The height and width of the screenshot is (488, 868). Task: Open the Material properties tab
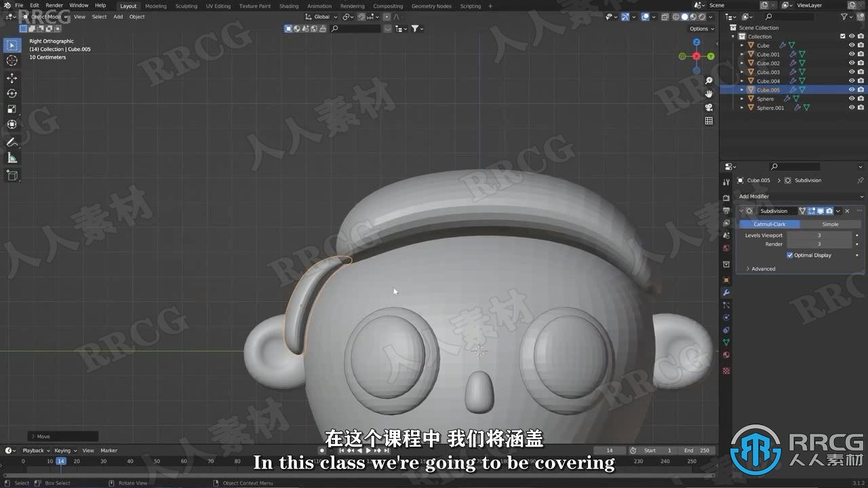726,355
